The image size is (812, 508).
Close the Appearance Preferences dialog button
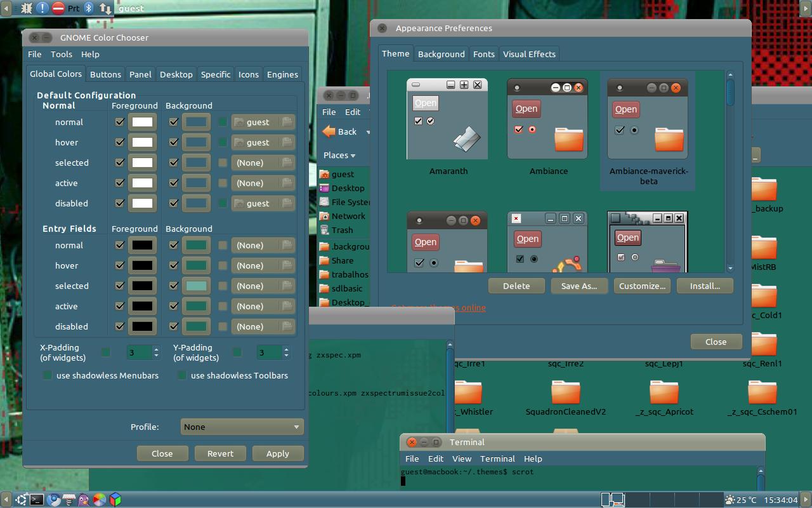(716, 342)
